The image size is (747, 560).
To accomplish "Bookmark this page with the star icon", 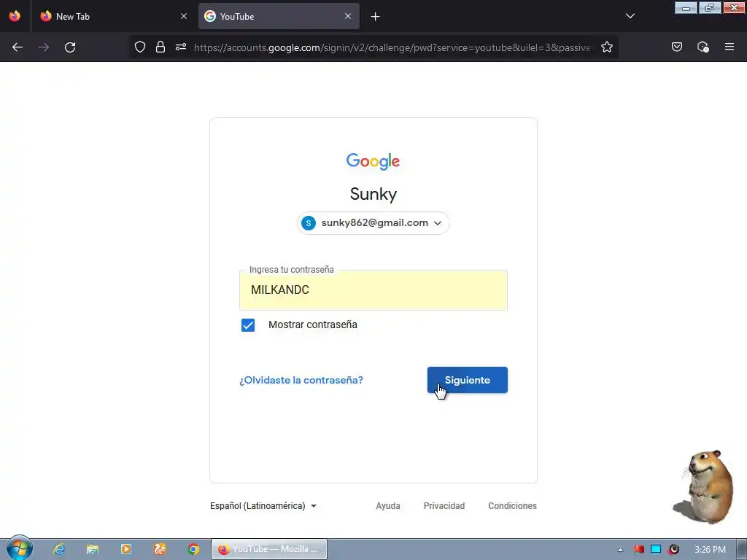I will pyautogui.click(x=606, y=47).
